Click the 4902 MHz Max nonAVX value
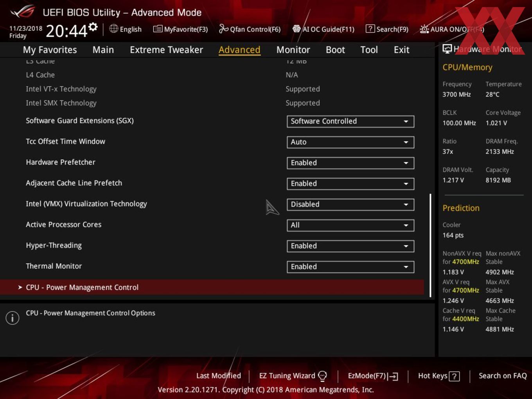 [x=500, y=272]
